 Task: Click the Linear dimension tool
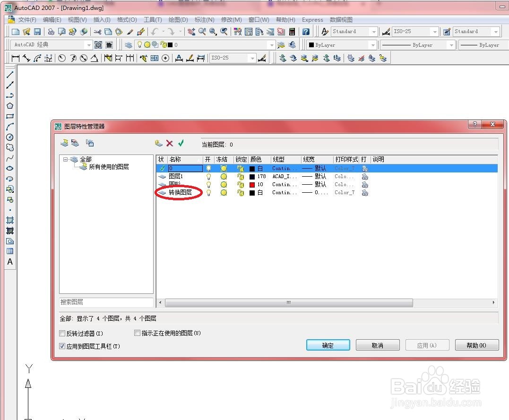coord(15,58)
